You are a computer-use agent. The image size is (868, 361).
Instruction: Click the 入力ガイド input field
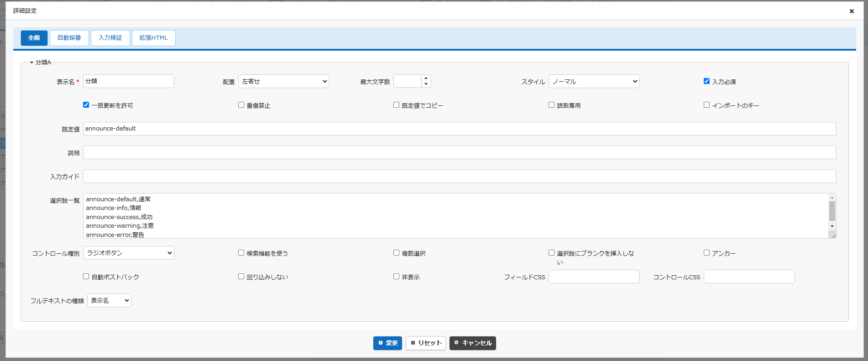[460, 176]
